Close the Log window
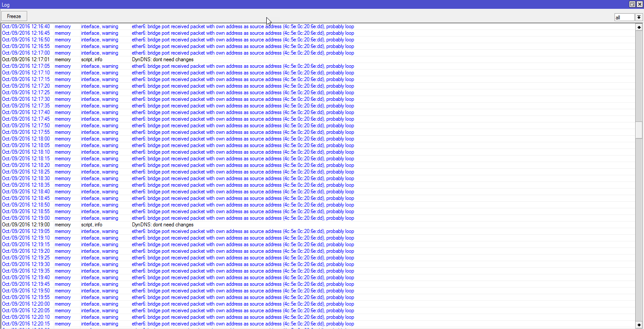The image size is (644, 329). pyautogui.click(x=639, y=4)
